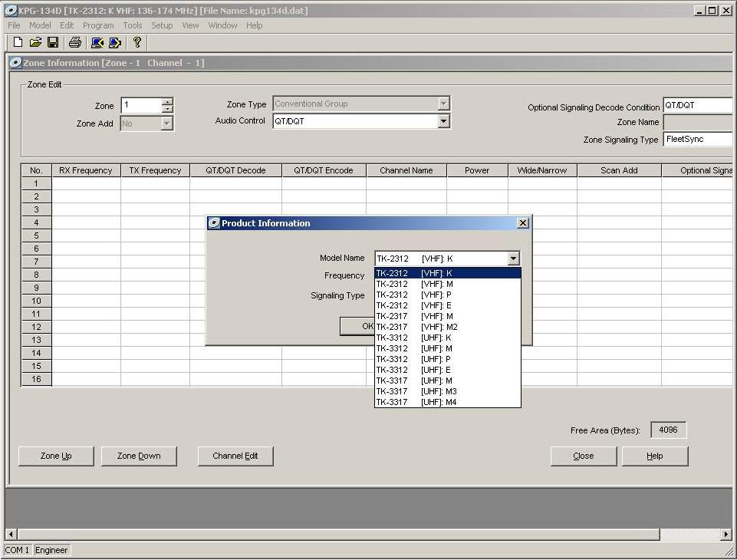Open the View menu
Screen dimensions: 737x560
pyautogui.click(x=190, y=25)
